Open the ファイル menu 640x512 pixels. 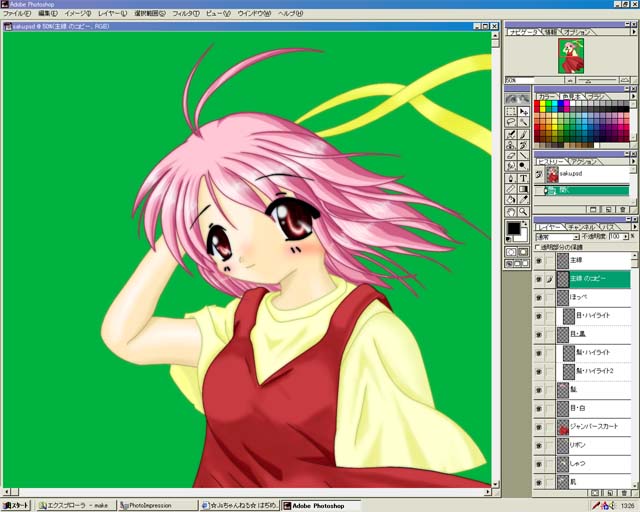point(17,13)
